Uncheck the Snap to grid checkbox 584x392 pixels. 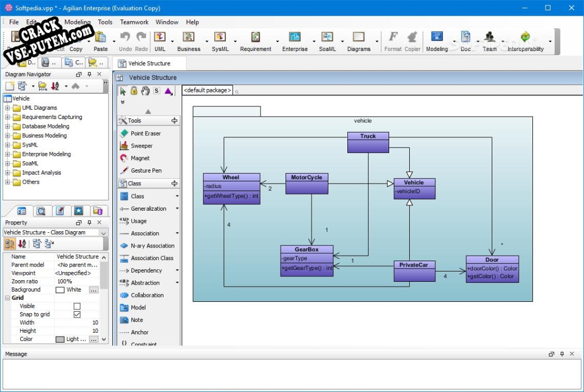click(77, 314)
